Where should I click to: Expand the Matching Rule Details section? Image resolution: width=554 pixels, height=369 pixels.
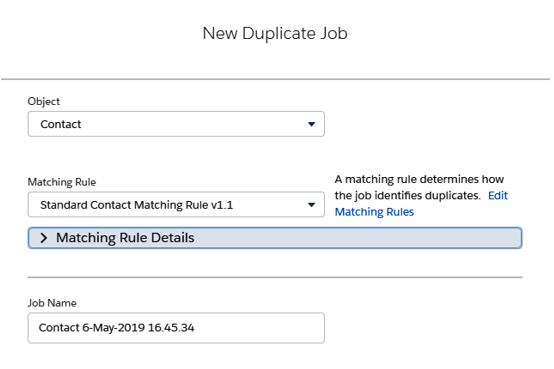pos(275,238)
